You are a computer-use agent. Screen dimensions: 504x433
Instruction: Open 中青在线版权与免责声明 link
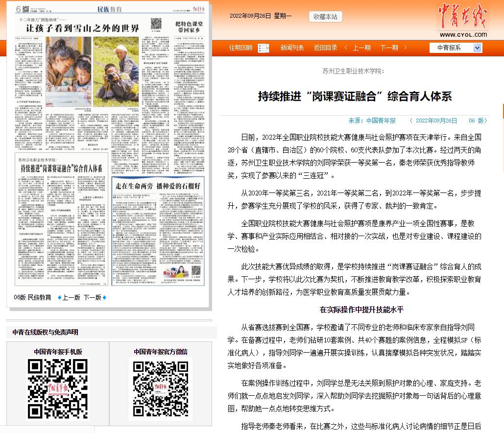click(x=46, y=332)
